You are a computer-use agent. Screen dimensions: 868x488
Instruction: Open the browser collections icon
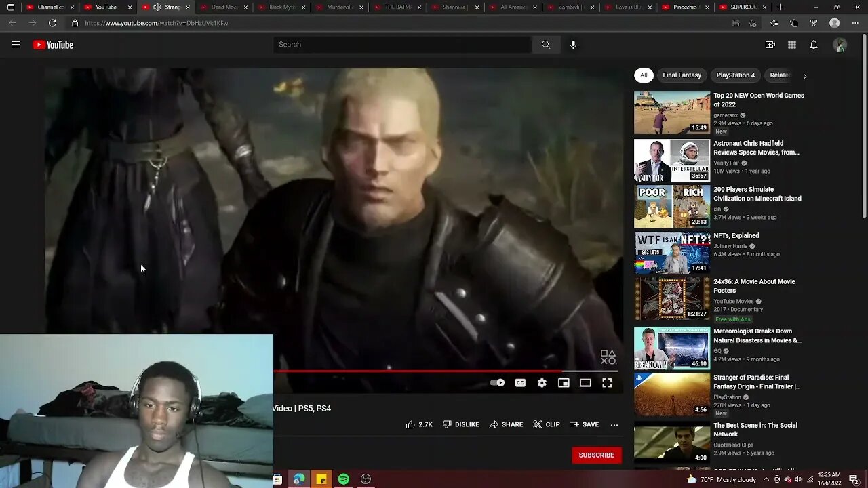pos(794,23)
